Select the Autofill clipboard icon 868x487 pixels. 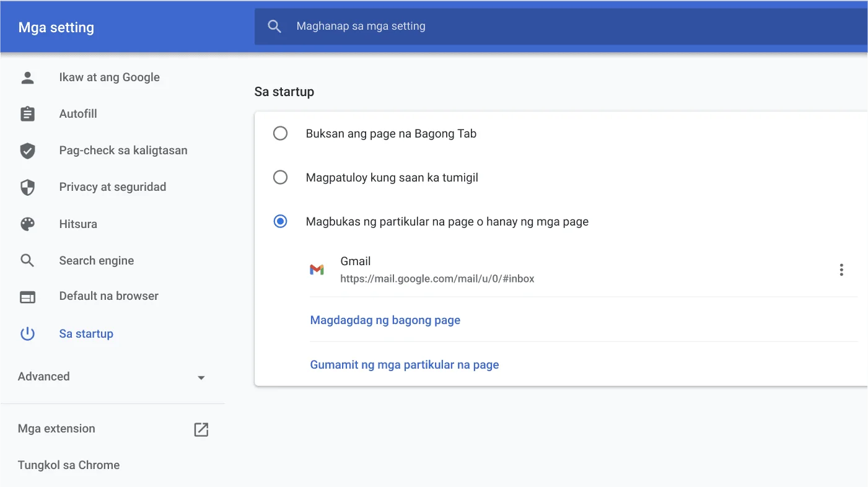coord(27,113)
